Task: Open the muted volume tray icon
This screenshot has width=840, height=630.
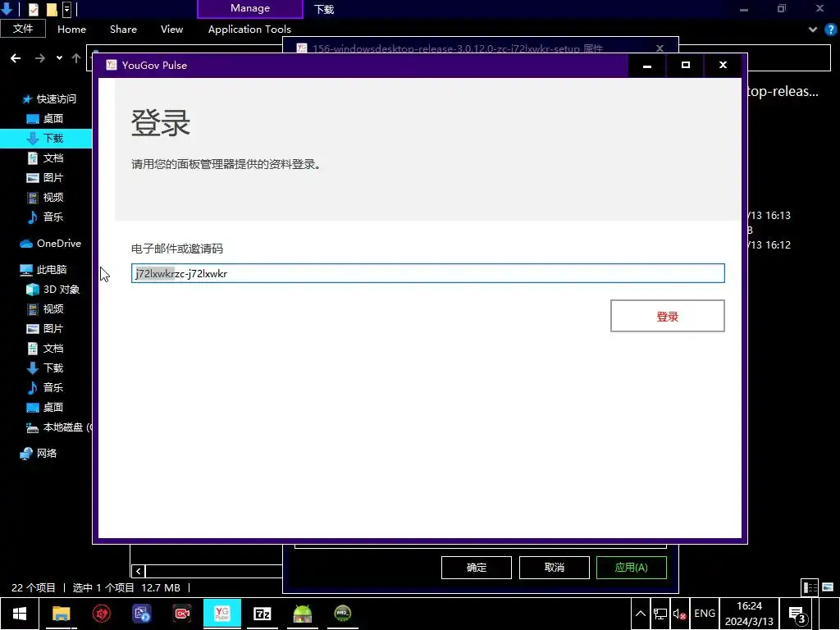Action: coord(680,614)
